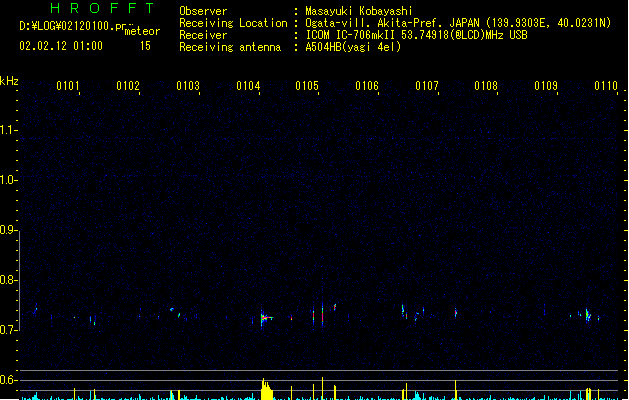Click time marker 0108
This screenshot has width=629, height=400.
[x=486, y=85]
